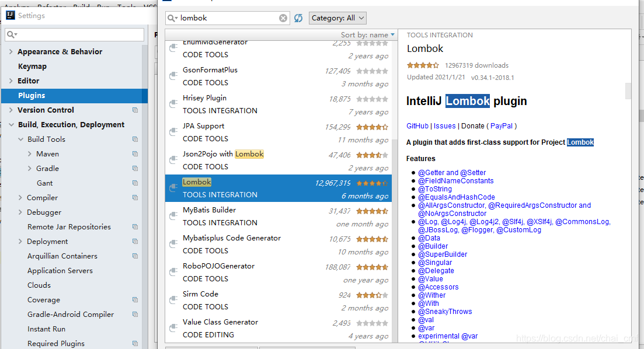Screen dimensions: 644x349
Task: Open Instant Run settings
Action: tap(46, 329)
